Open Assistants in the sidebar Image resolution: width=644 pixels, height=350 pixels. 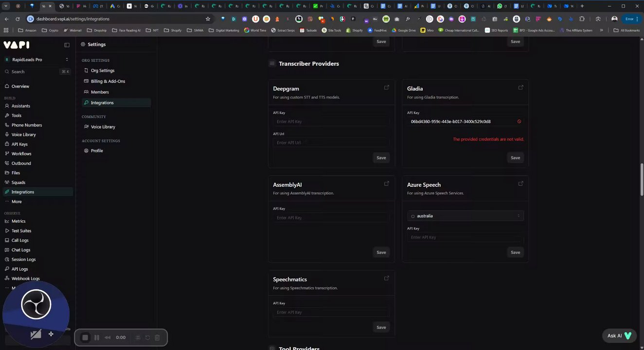point(20,106)
